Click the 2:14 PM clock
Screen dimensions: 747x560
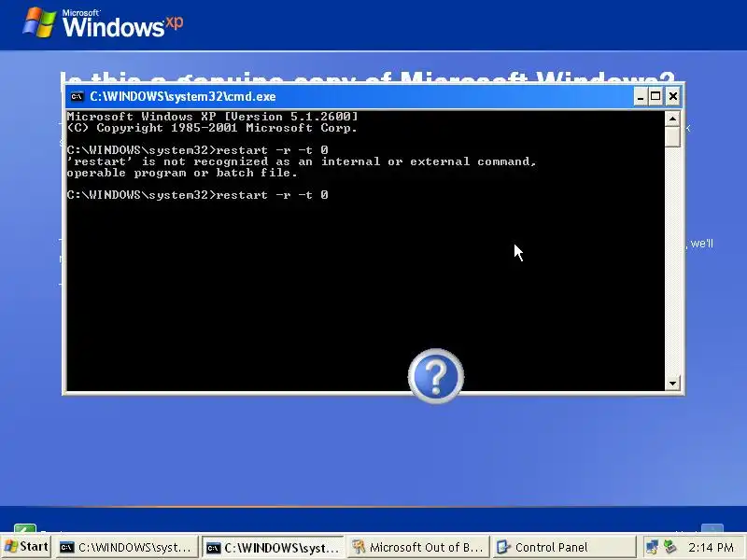711,548
